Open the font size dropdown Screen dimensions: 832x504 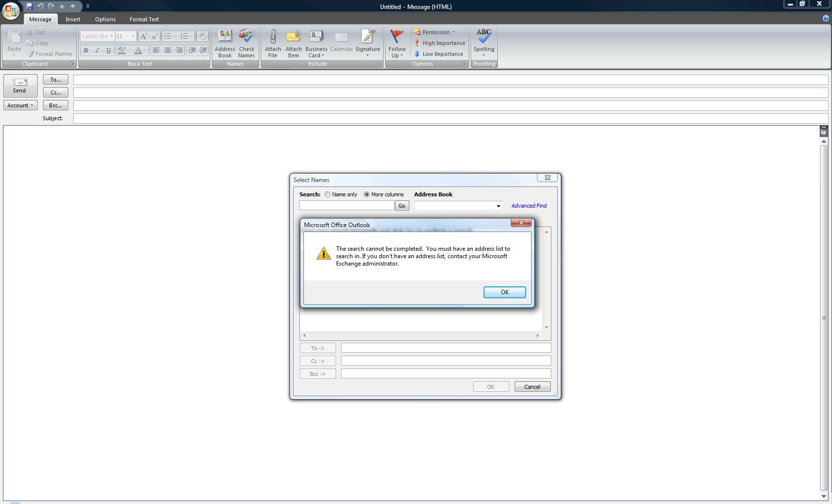pyautogui.click(x=133, y=36)
